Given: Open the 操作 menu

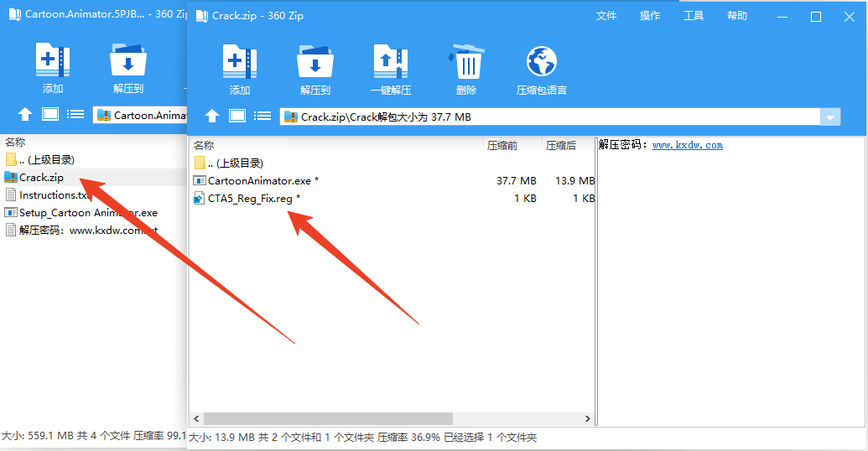Looking at the screenshot, I should tap(650, 16).
